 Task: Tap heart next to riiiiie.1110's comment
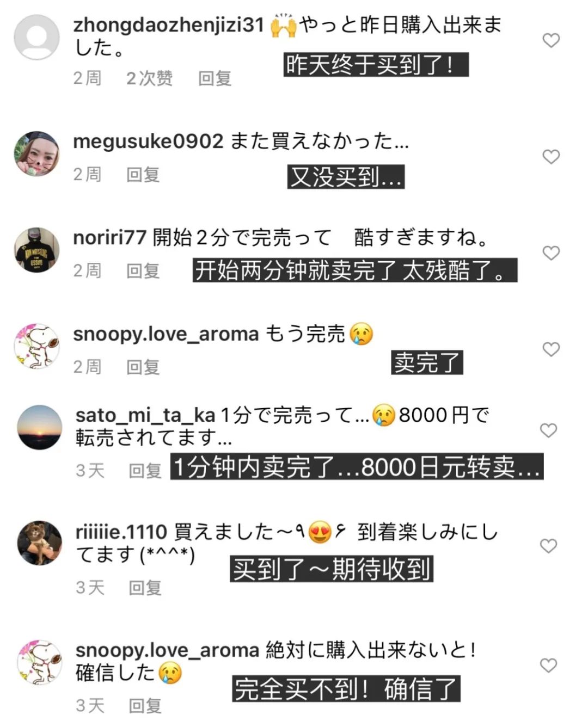click(548, 546)
